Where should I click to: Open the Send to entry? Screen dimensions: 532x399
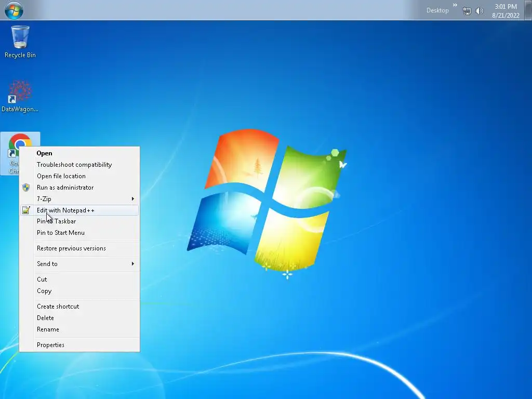tap(79, 263)
